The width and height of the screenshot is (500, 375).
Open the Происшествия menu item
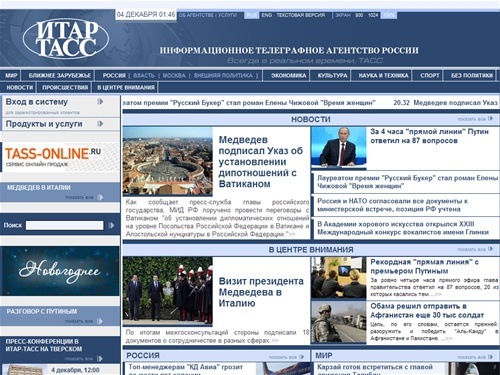[65, 87]
